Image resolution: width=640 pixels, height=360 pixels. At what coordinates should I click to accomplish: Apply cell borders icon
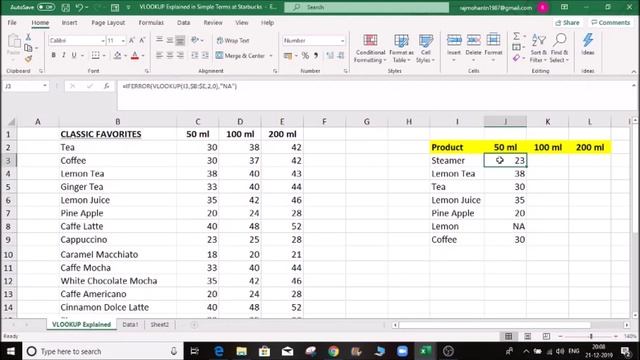[95, 55]
